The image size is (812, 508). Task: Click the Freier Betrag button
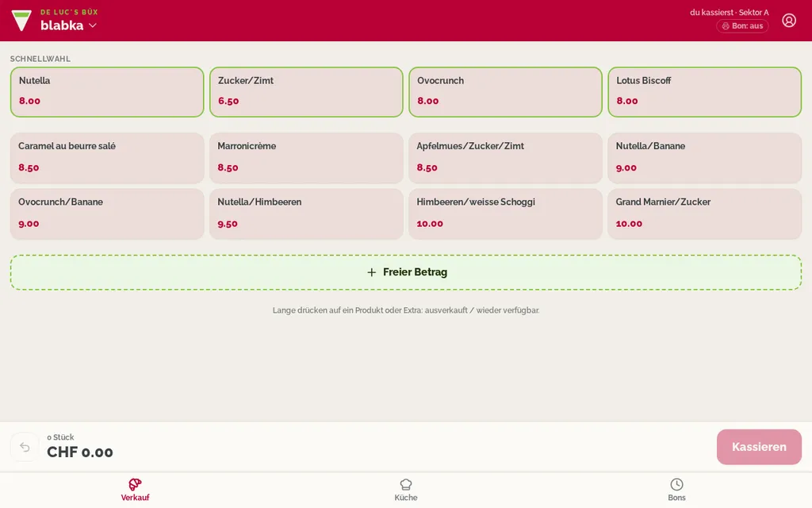(406, 272)
